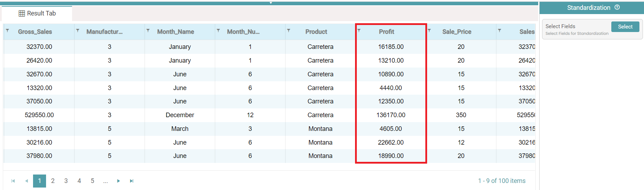Open the filter icon on Sale_Price column
Viewport: 644px width, 190px height.
click(x=429, y=31)
